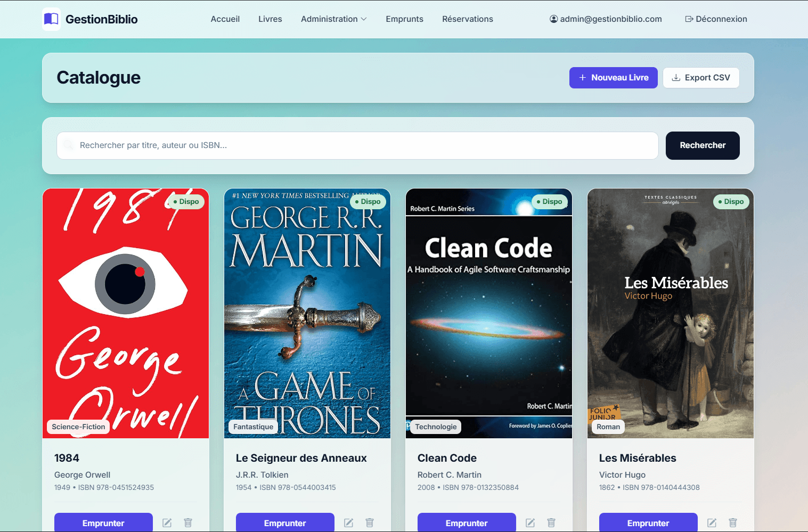Click the GestionBiblio brand name
Screen dimensions: 808x532
click(x=101, y=19)
